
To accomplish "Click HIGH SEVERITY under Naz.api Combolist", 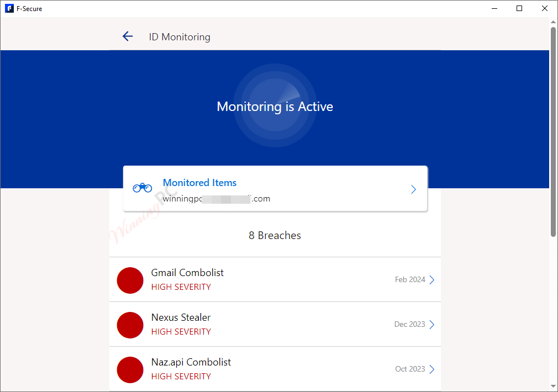I will pyautogui.click(x=181, y=377).
